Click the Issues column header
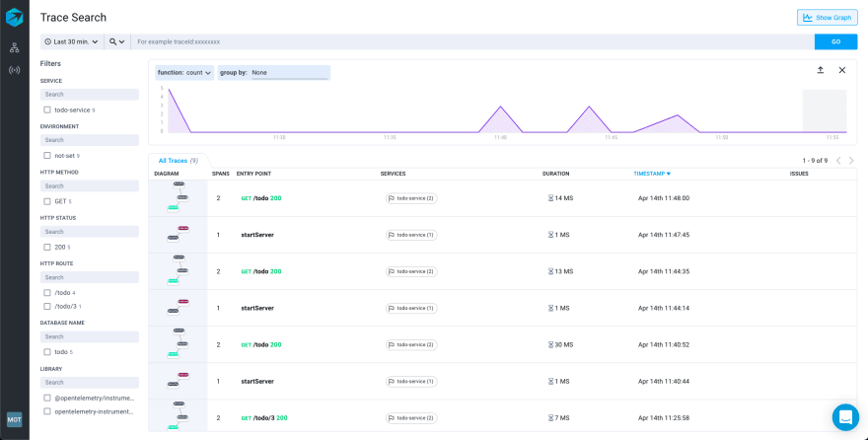 (799, 174)
